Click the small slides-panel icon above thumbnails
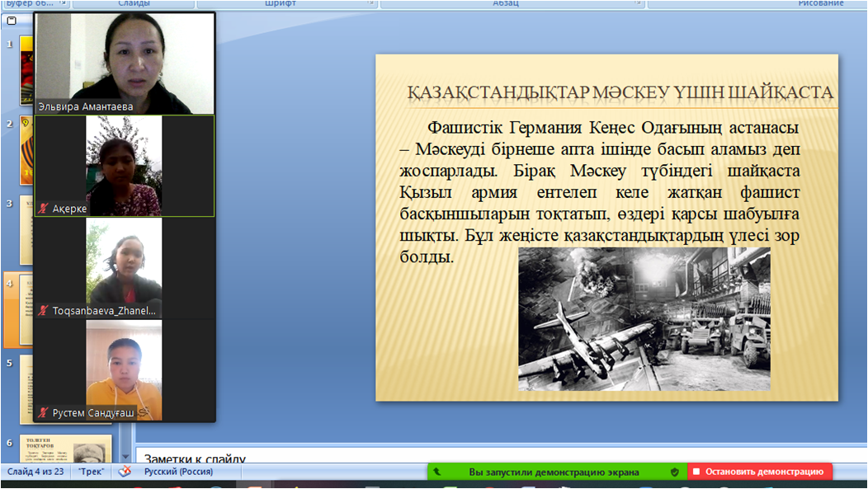The image size is (868, 489). point(12,21)
